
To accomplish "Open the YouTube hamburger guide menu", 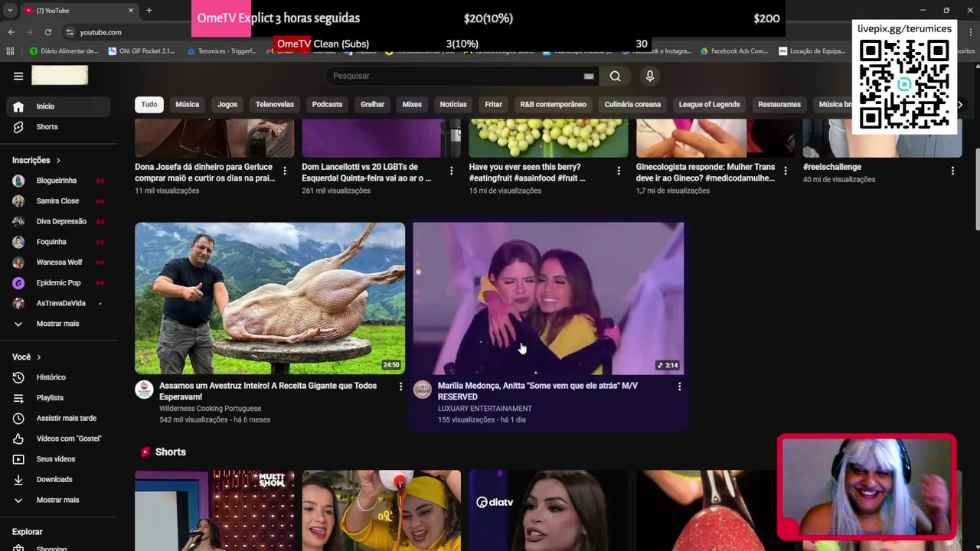I will click(x=18, y=76).
